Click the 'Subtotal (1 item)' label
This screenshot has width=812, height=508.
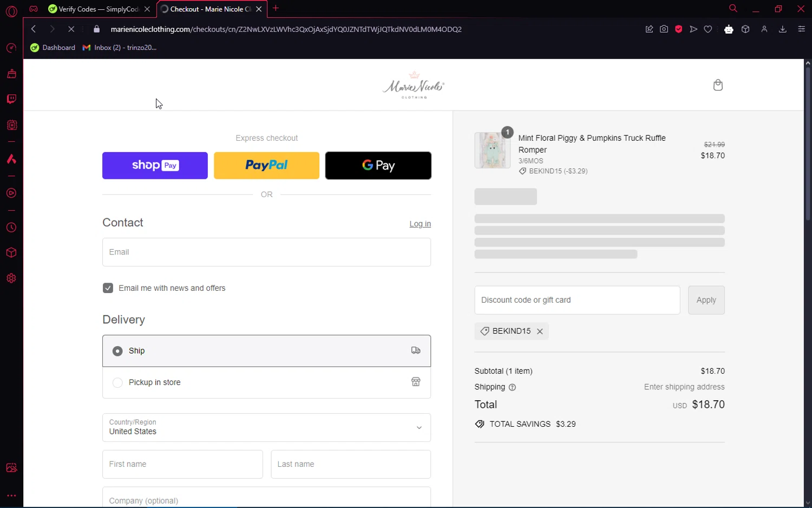(503, 371)
